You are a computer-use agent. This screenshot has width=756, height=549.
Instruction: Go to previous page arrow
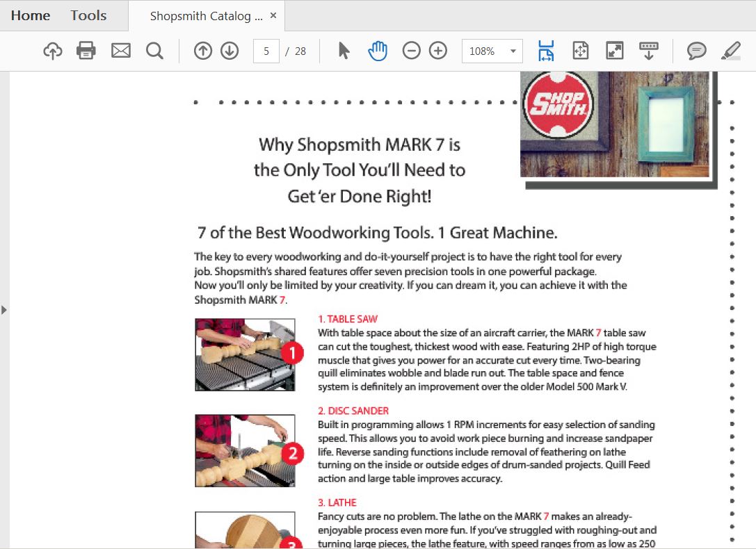point(203,51)
